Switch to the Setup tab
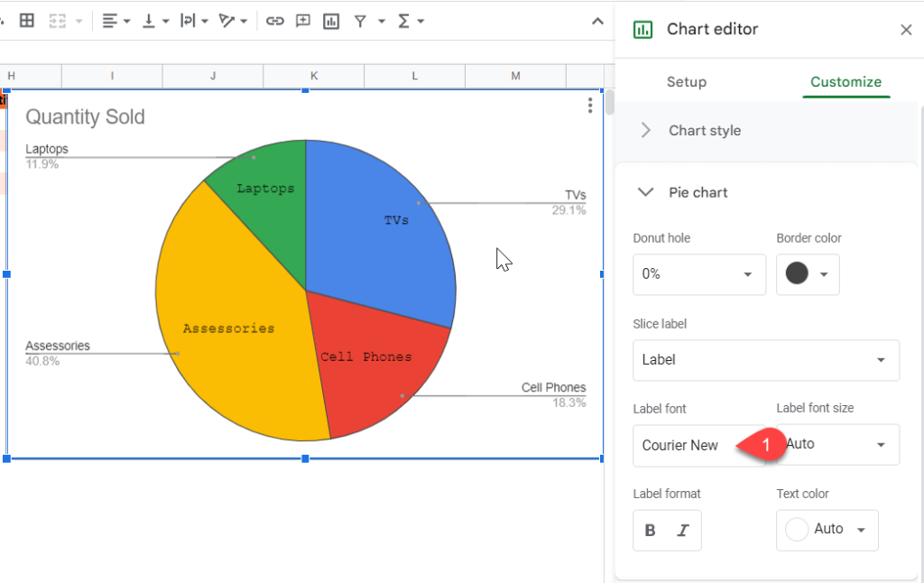924x583 pixels. [x=687, y=82]
